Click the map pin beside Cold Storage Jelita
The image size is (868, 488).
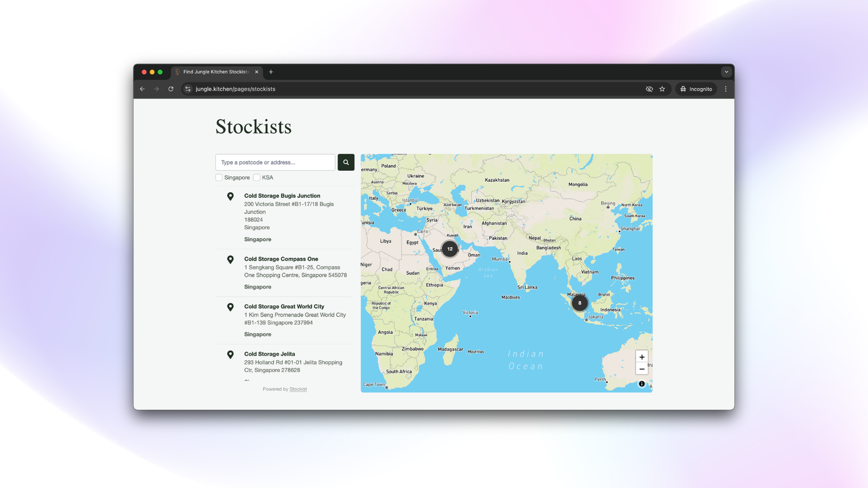(231, 355)
